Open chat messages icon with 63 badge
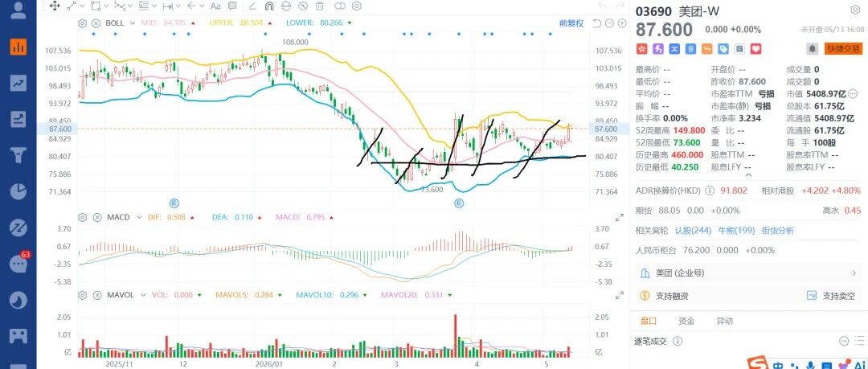 (x=18, y=264)
